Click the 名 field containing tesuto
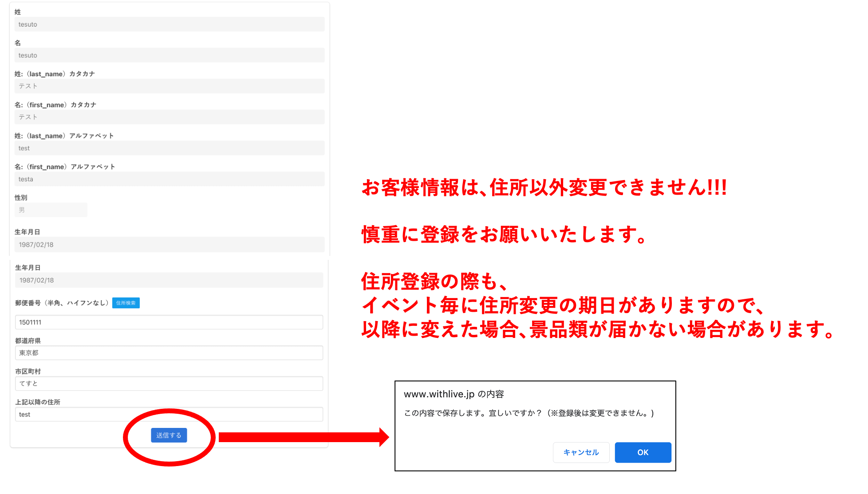Image resolution: width=868 pixels, height=494 pixels. point(170,55)
